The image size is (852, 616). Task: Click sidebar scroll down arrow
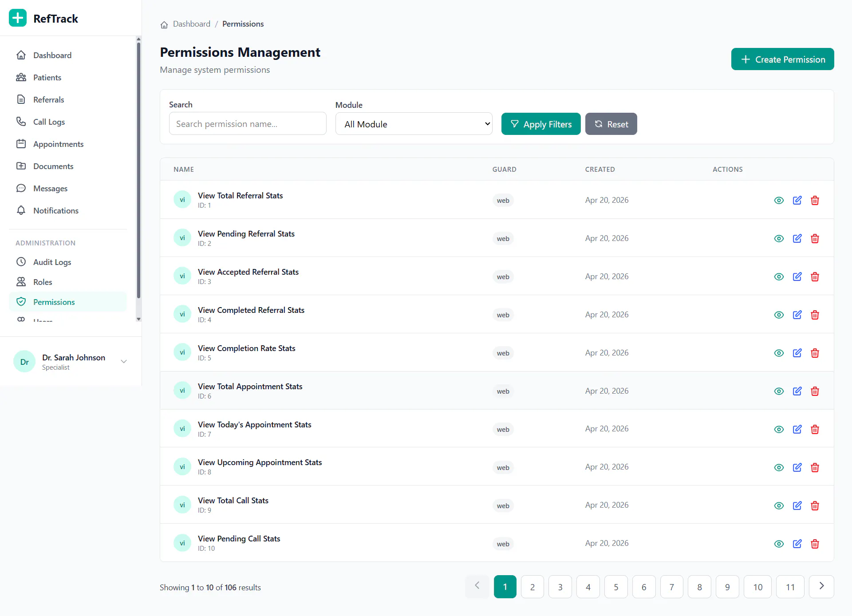(138, 319)
